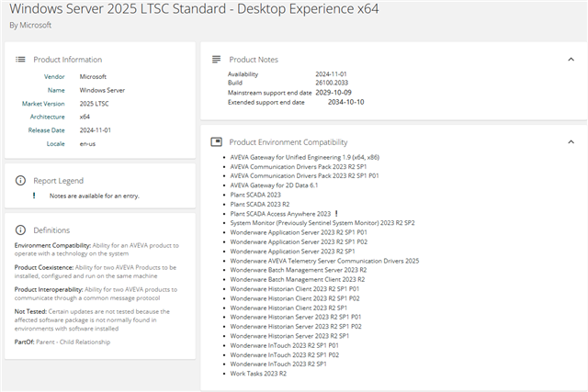
Task: Click the Architecture label
Action: pyautogui.click(x=47, y=117)
